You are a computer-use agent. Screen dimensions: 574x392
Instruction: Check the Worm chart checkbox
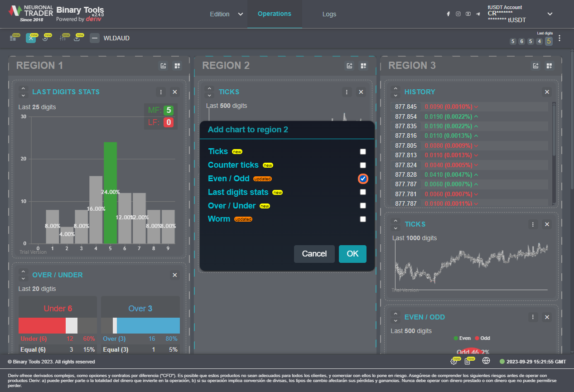click(363, 219)
